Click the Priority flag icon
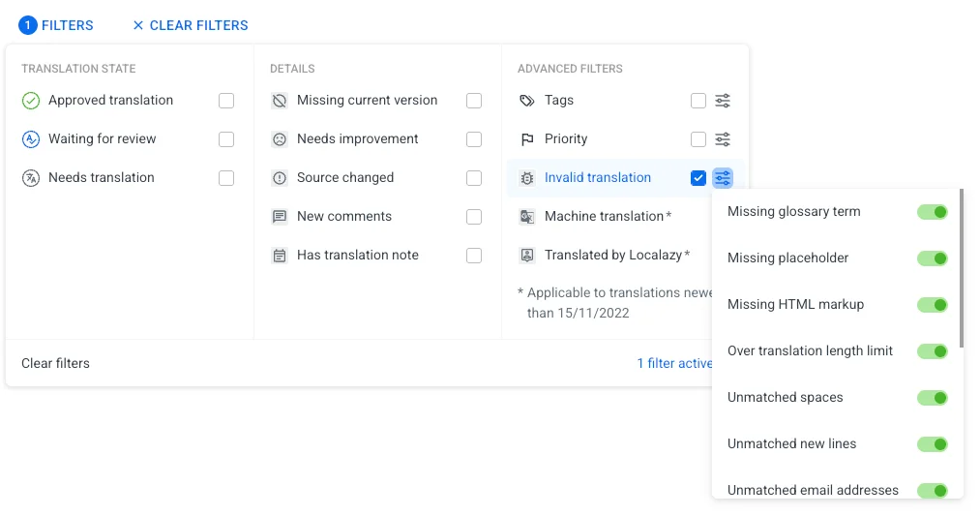This screenshot has width=980, height=516. pos(527,139)
